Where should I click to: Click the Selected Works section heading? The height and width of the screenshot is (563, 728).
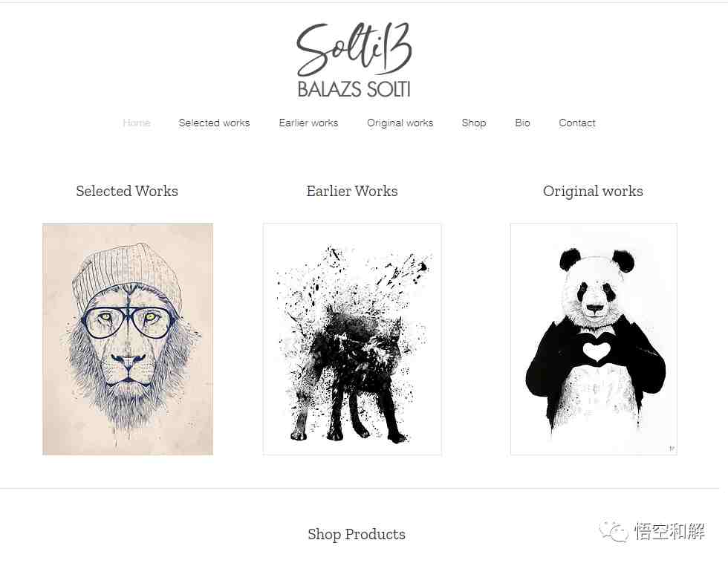point(127,191)
